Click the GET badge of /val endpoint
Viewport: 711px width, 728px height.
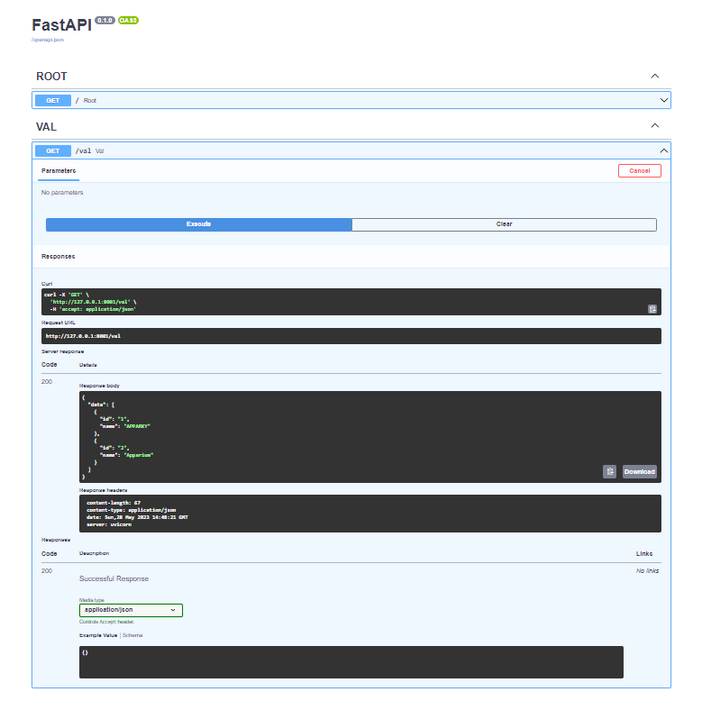[53, 150]
